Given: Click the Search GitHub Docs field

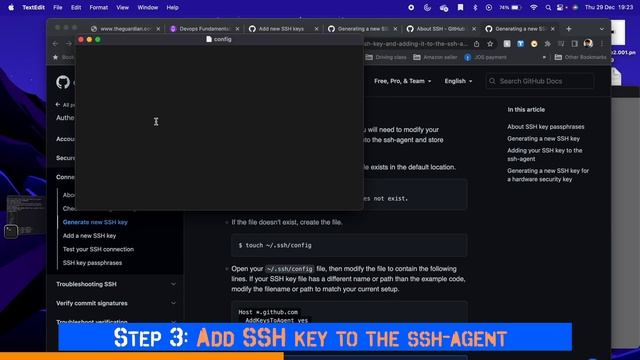Looking at the screenshot, I should click(540, 81).
